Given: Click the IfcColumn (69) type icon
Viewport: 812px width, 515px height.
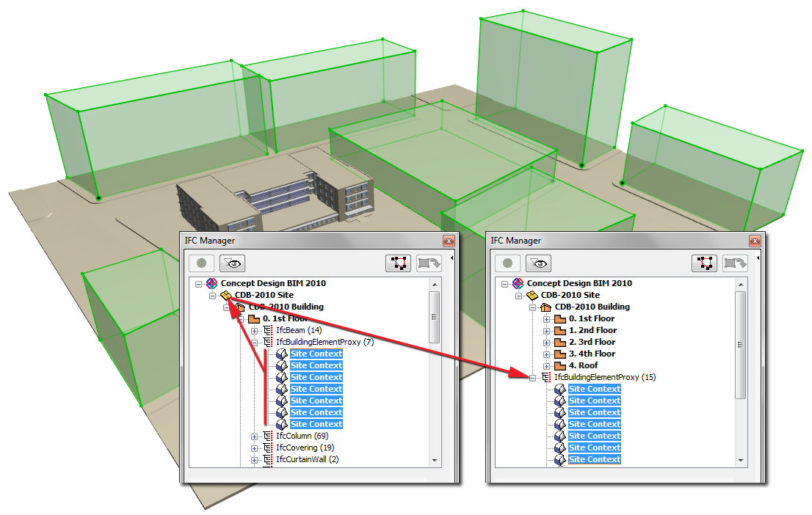Looking at the screenshot, I should point(268,437).
